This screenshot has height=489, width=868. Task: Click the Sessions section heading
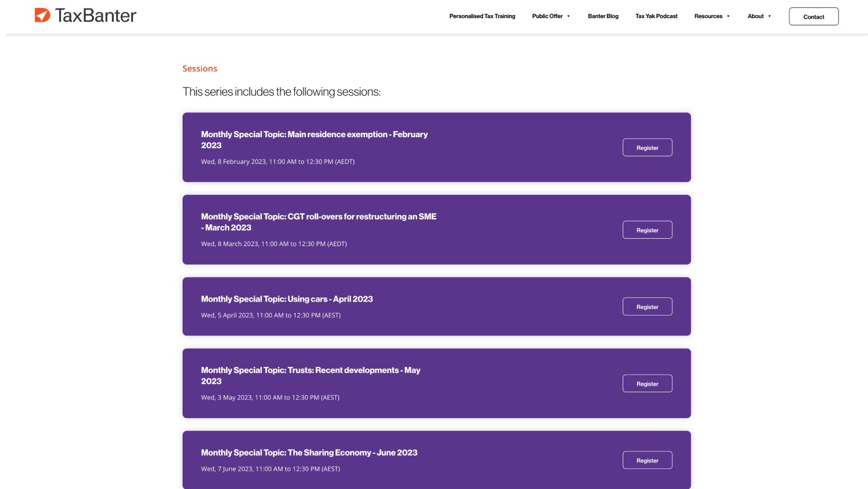point(199,69)
